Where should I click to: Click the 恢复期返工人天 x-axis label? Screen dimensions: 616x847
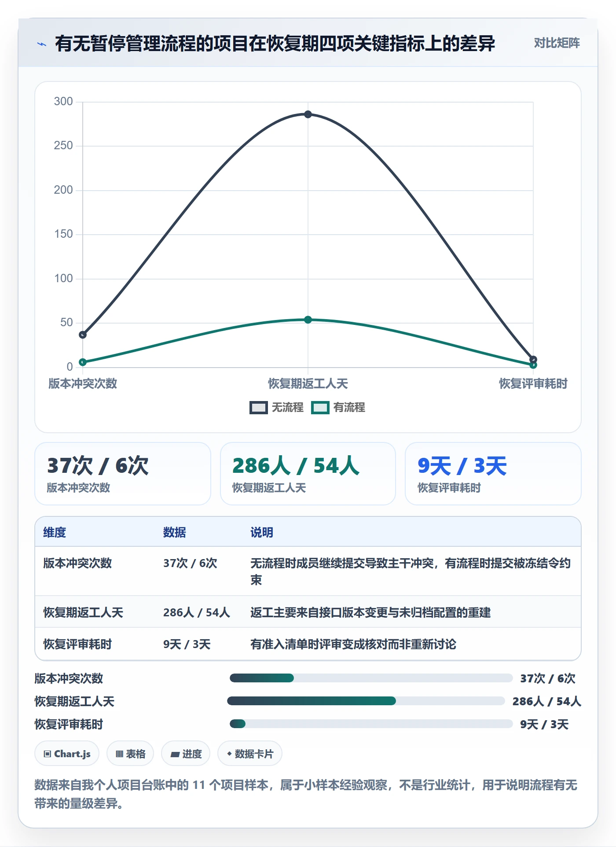click(x=308, y=383)
